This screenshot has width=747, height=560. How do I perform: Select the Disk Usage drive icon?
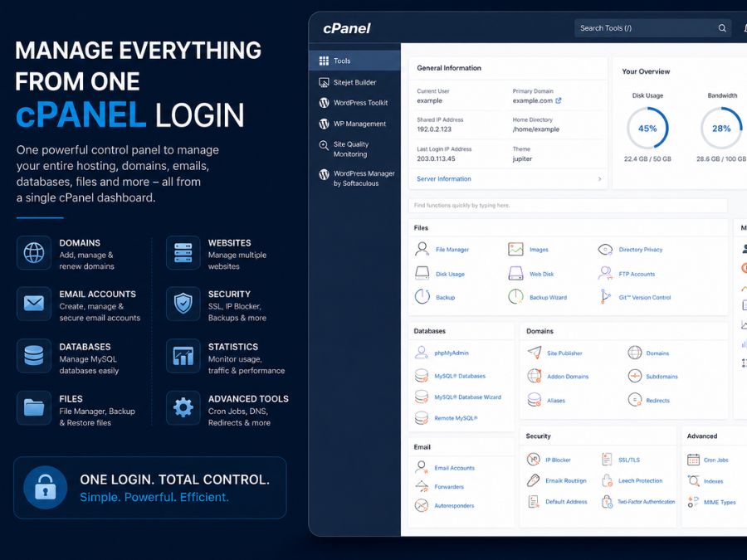(x=422, y=273)
